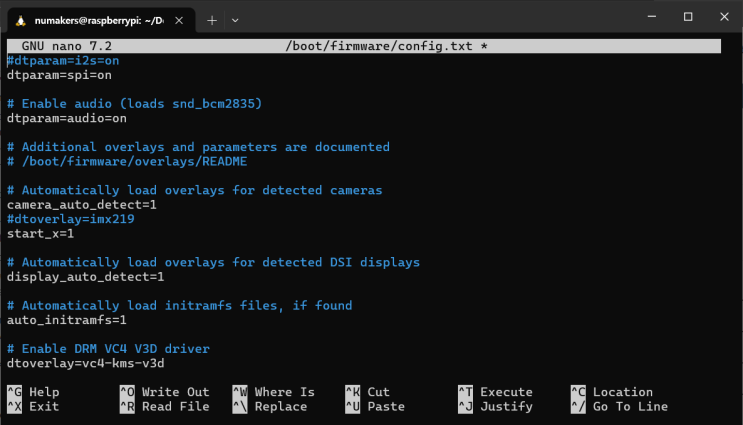Place cursor on dtparam=audio=on line

(x=67, y=118)
